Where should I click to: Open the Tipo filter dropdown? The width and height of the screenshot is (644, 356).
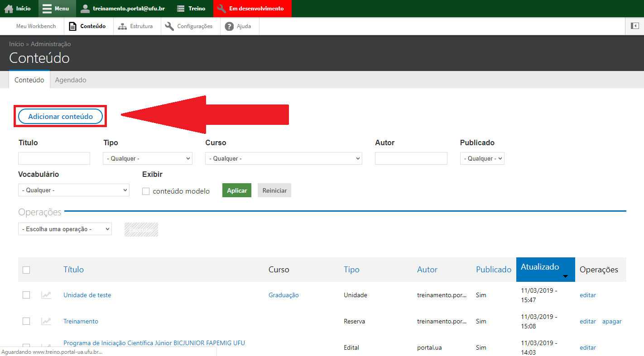point(148,159)
